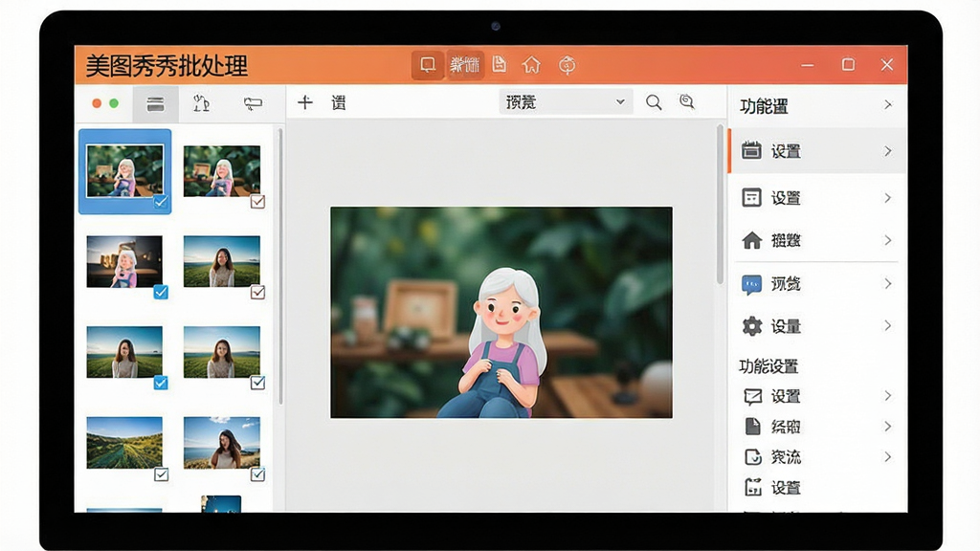The height and width of the screenshot is (551, 980).
Task: Click the calendar icon in the highlighted 设置 row
Action: click(751, 150)
